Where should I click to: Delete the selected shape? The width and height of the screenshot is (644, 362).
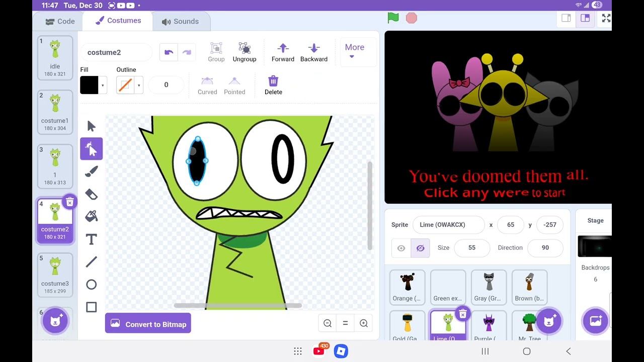click(x=273, y=85)
